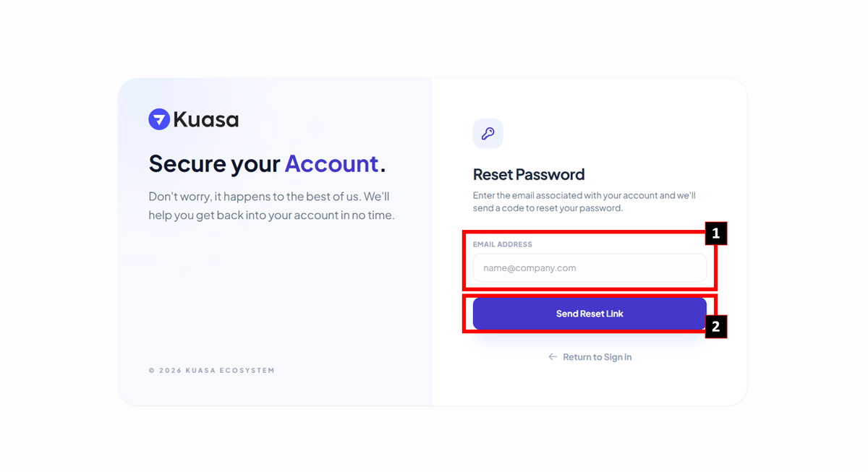Click the word Secure in the headline
The image size is (868, 472).
(187, 164)
